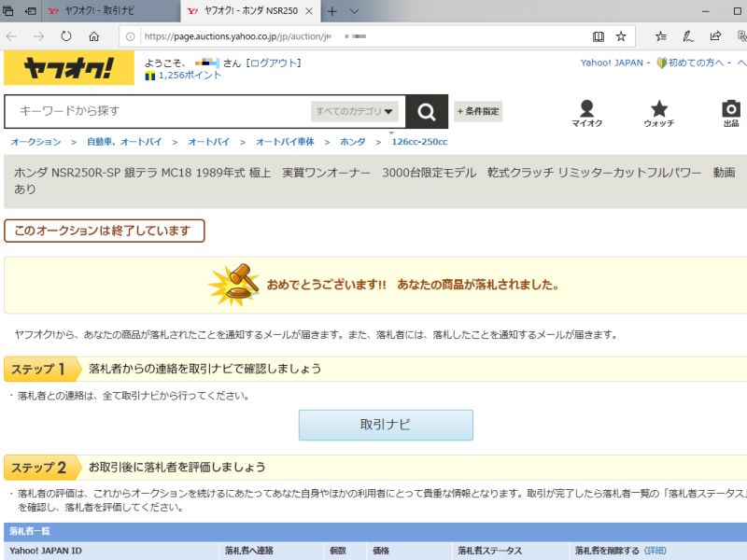Screen dimensions: 747x560
Task: Refresh the page in browser
Action: [66, 36]
